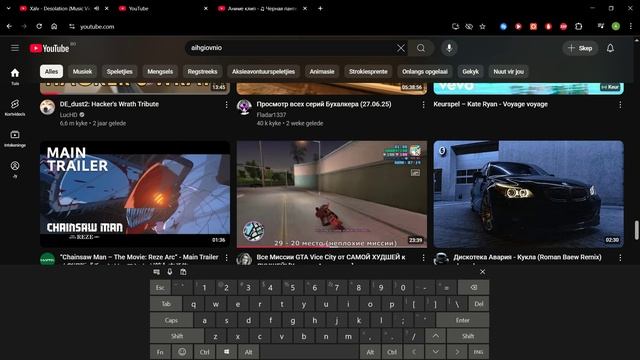640x360 pixels.
Task: Switch keyboard language with ENG key
Action: click(x=478, y=352)
